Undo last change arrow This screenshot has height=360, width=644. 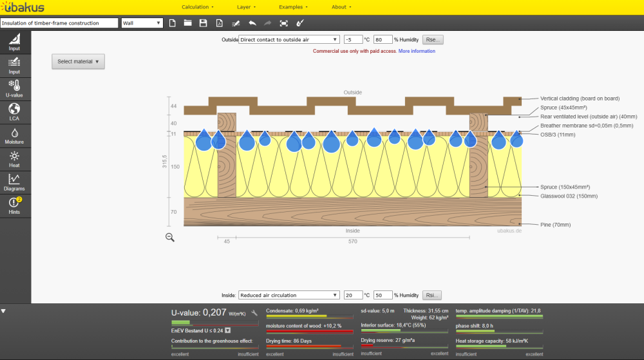tap(252, 23)
